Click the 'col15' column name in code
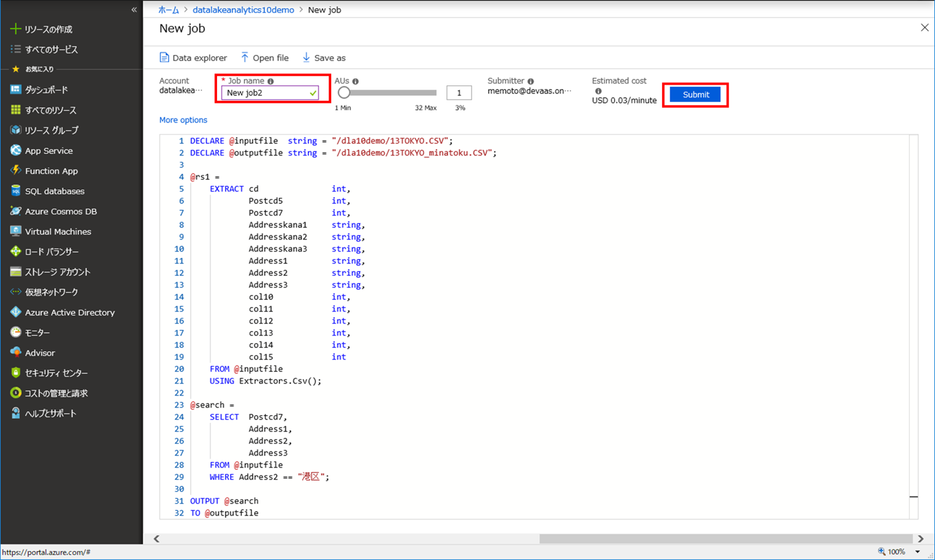Viewport: 935px width, 560px height. click(x=261, y=357)
